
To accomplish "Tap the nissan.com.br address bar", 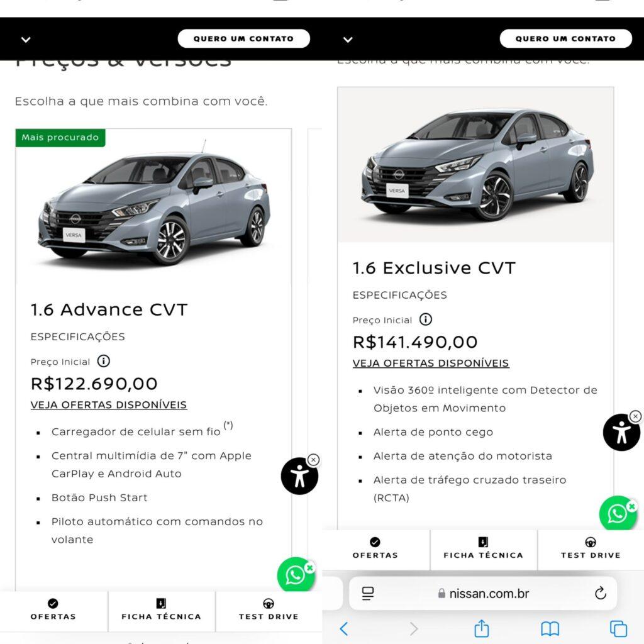I will click(x=483, y=593).
